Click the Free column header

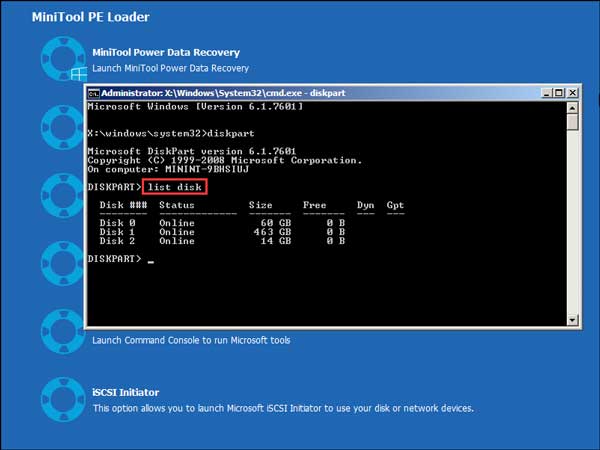click(x=315, y=205)
